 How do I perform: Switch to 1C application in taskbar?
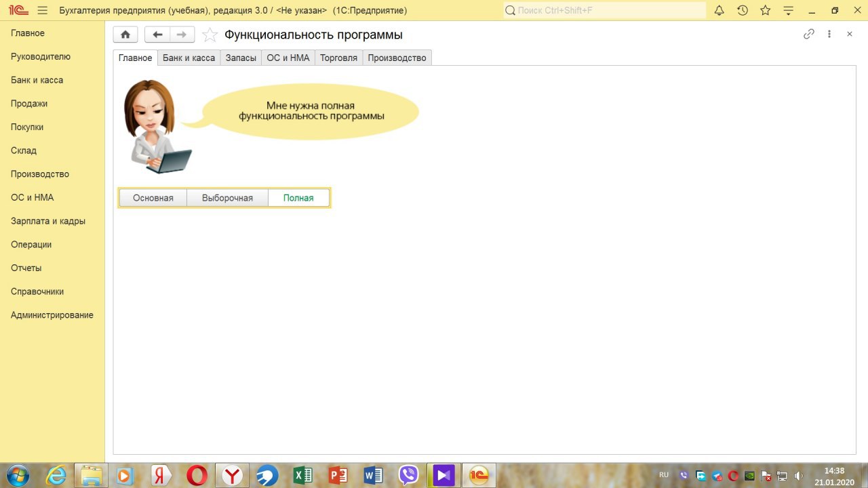(x=479, y=475)
